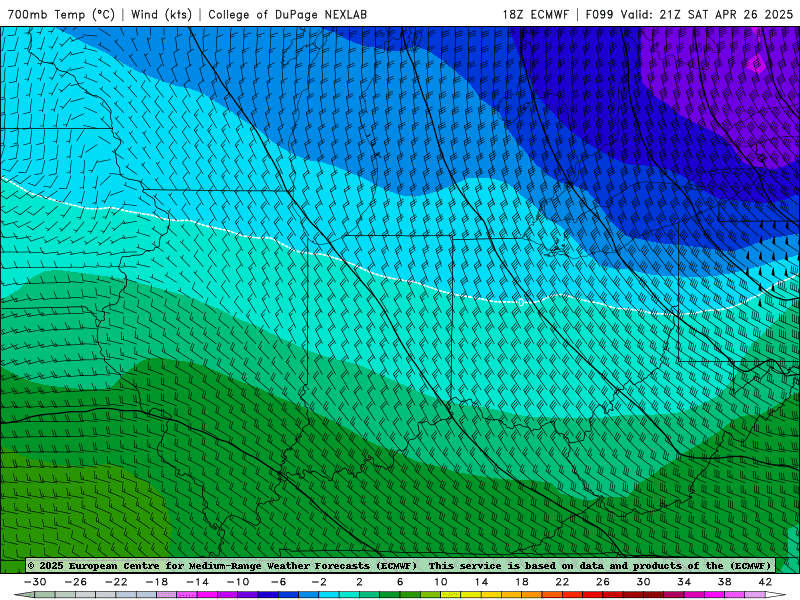800x600 pixels.
Task: Click the '42' color scale label
Action: click(x=765, y=582)
